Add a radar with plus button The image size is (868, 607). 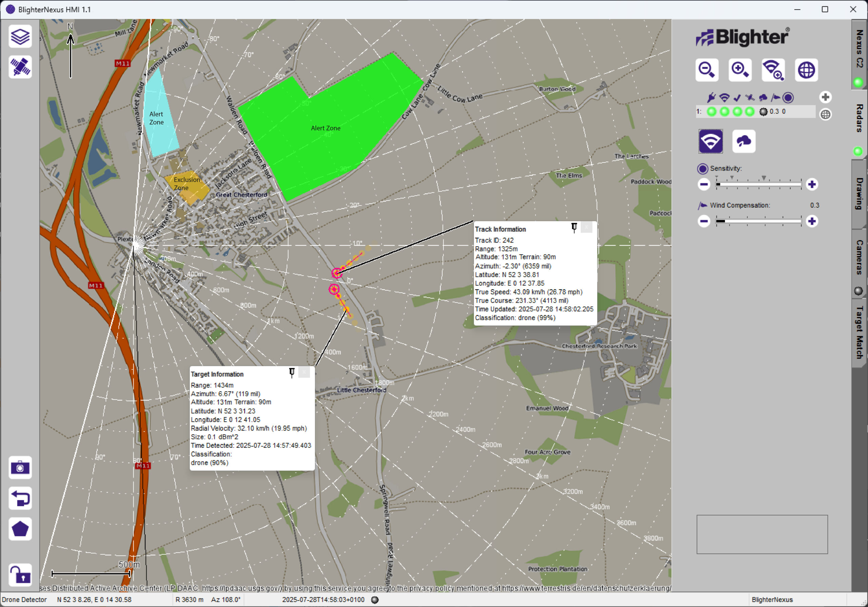[825, 97]
